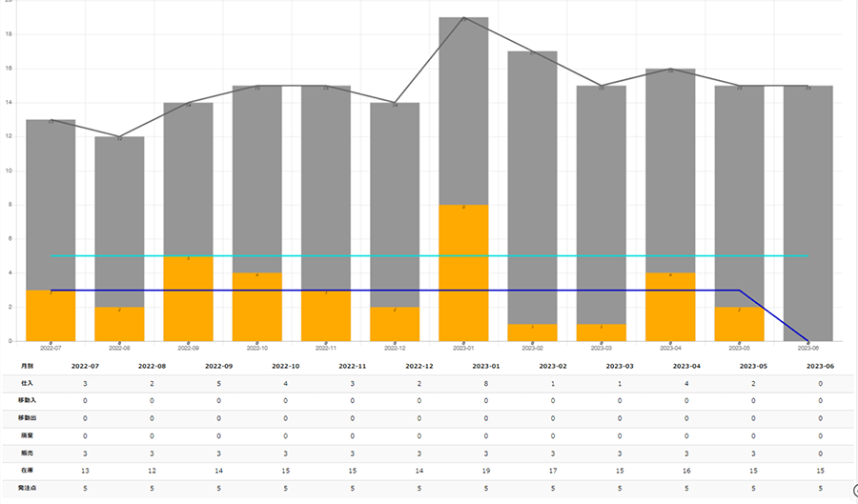
Task: Click the 廃棄 row label
Action: [26, 435]
